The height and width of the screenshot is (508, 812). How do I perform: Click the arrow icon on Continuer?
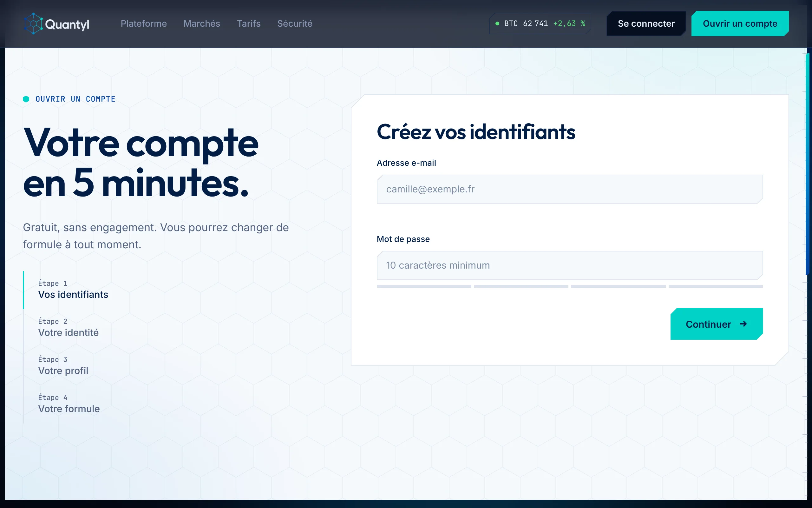[x=743, y=324]
